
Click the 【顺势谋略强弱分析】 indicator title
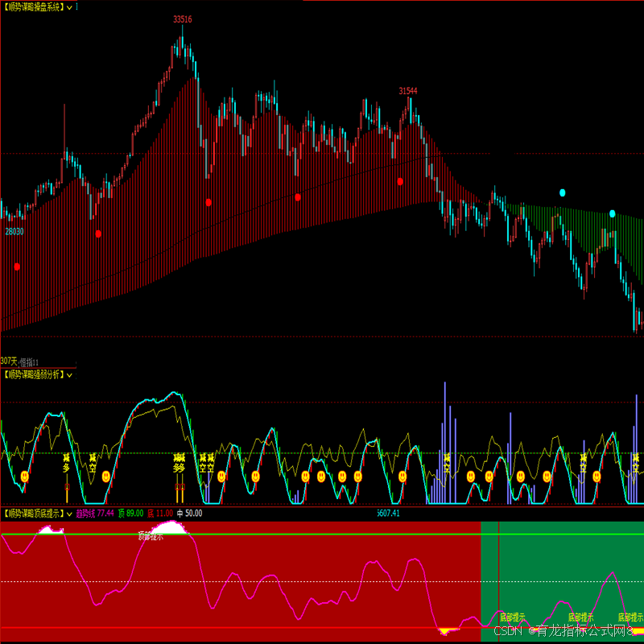(x=33, y=374)
